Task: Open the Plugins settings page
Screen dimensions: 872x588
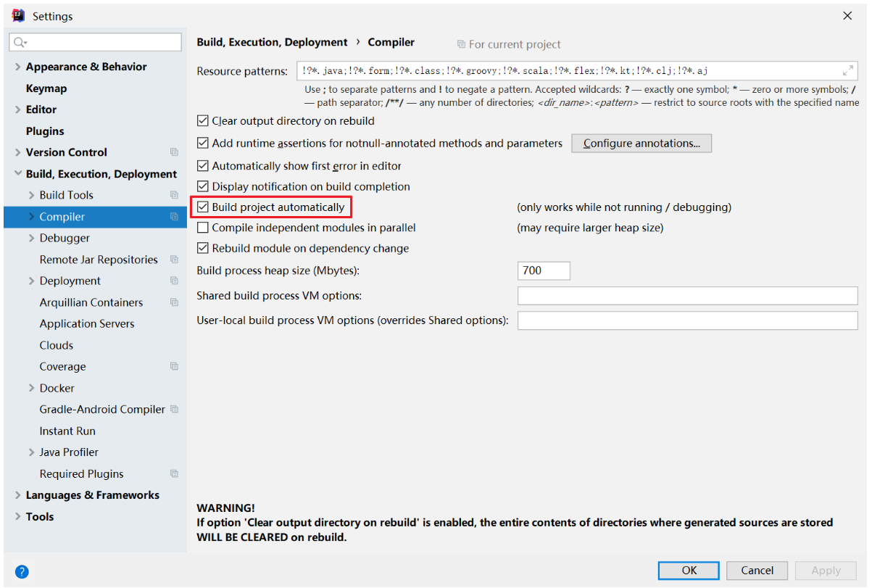Action: [45, 131]
